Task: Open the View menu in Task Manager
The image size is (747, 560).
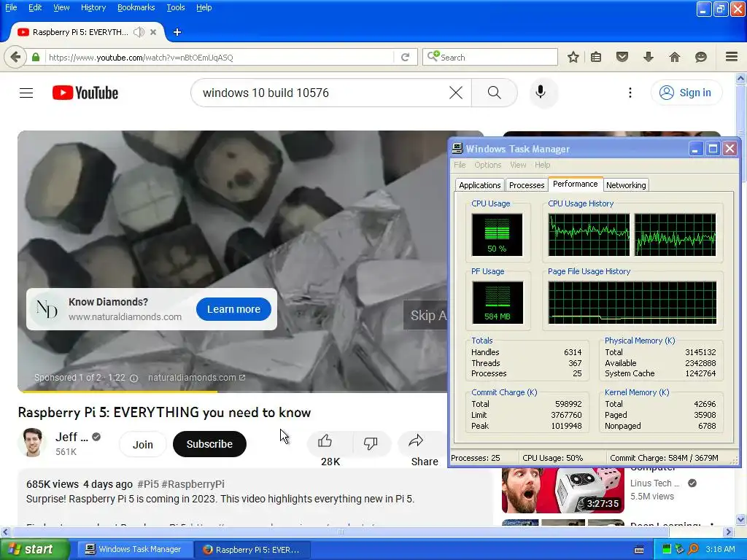Action: (518, 165)
